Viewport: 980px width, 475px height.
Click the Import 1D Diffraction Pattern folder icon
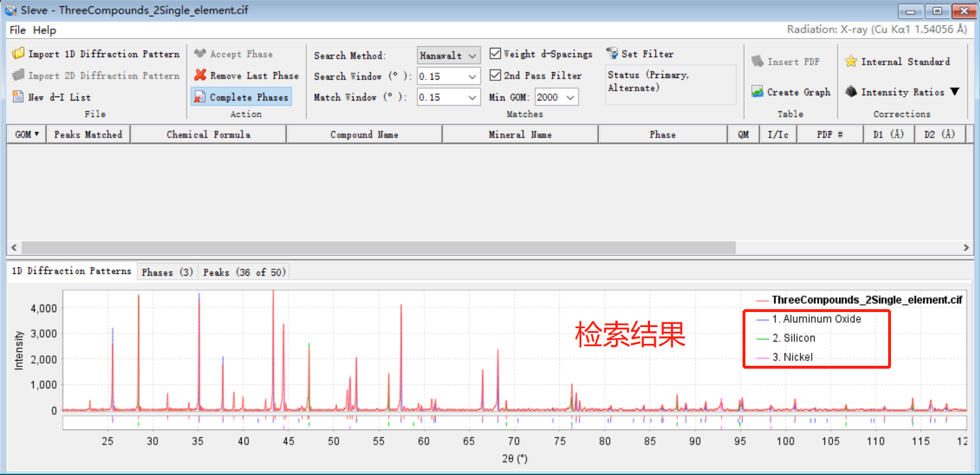pos(18,54)
